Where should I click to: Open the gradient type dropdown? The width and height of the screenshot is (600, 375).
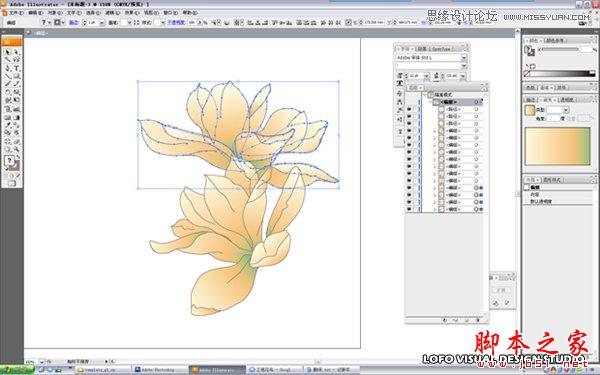coord(566,110)
